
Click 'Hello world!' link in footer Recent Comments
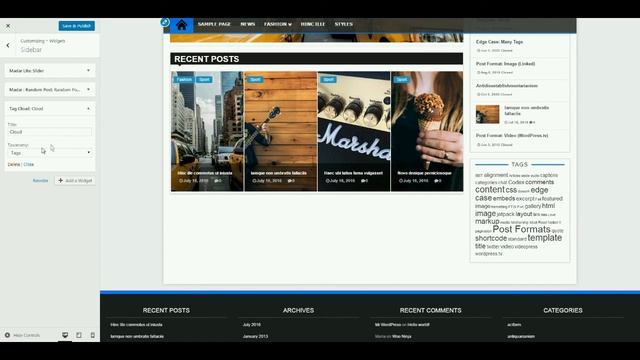tap(418, 325)
